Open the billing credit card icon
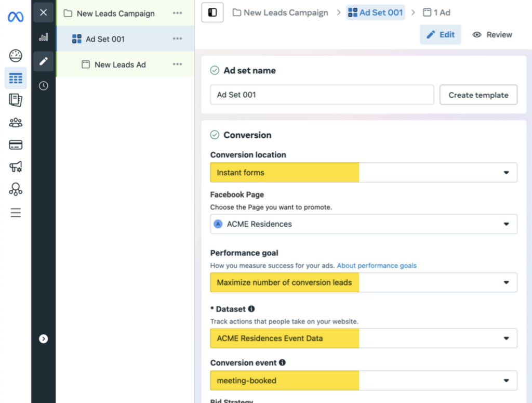Viewport: 532px width, 403px height. 16,145
